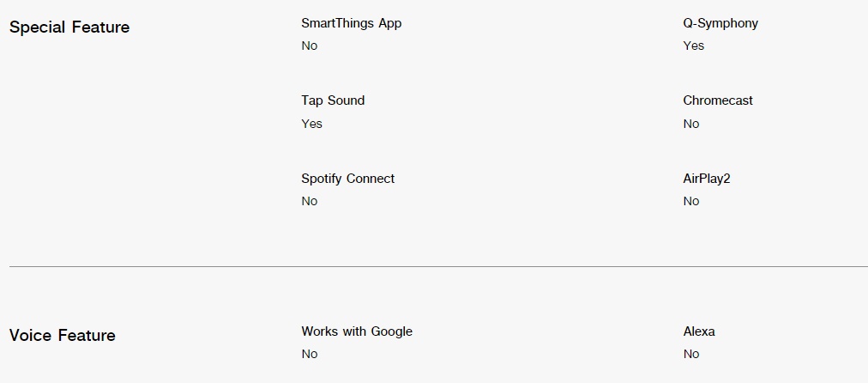Click the No value under Alexa
This screenshot has width=868, height=383.
pyautogui.click(x=690, y=354)
